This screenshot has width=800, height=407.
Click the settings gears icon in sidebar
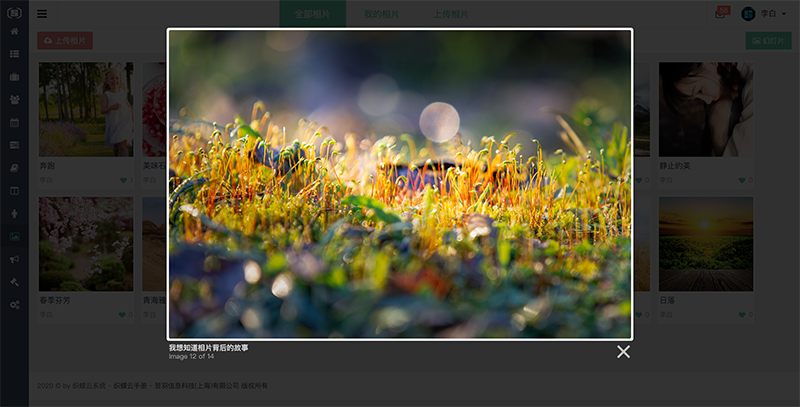click(x=14, y=305)
